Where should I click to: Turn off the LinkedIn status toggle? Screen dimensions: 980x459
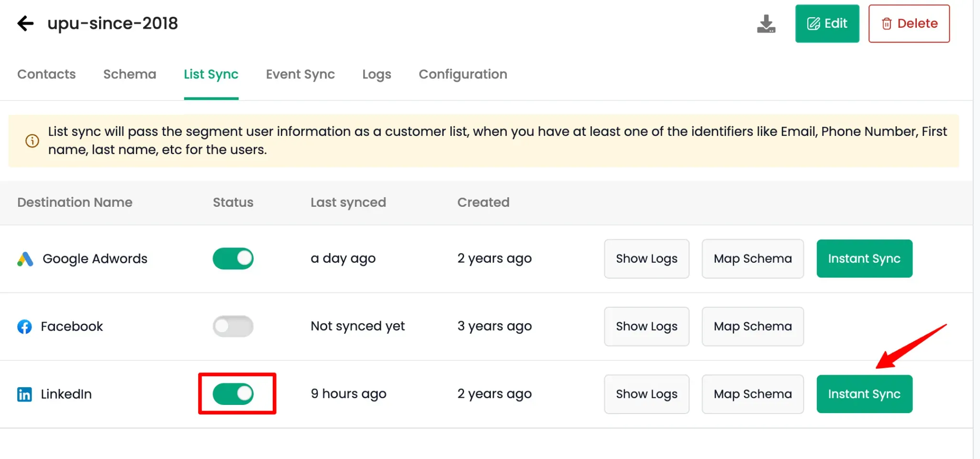click(233, 394)
